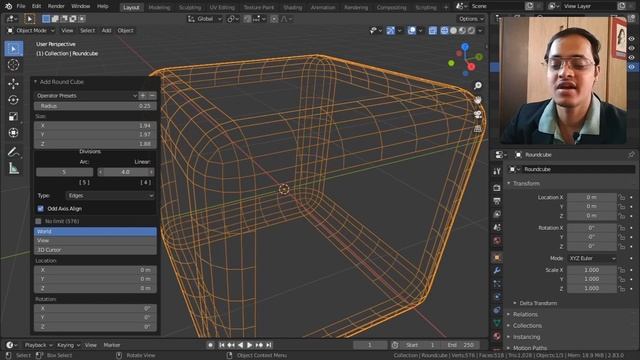Add a new operator preset
The height and width of the screenshot is (360, 640).
click(143, 96)
